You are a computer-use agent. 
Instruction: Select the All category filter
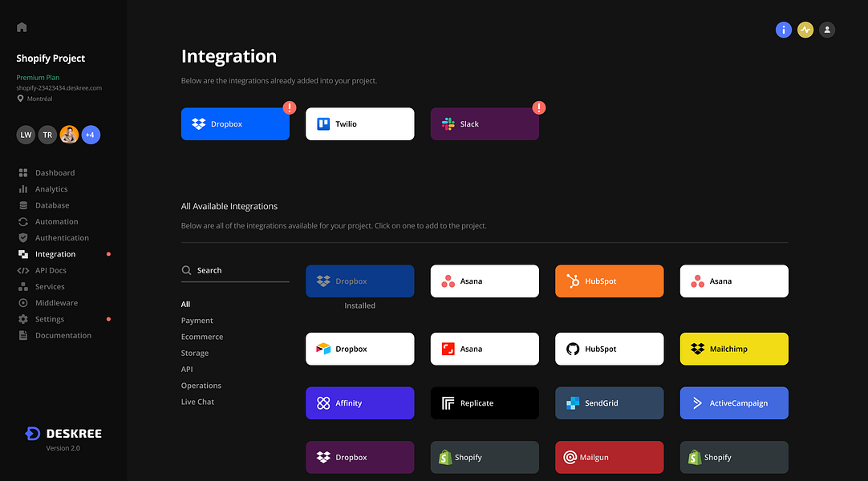(x=185, y=304)
